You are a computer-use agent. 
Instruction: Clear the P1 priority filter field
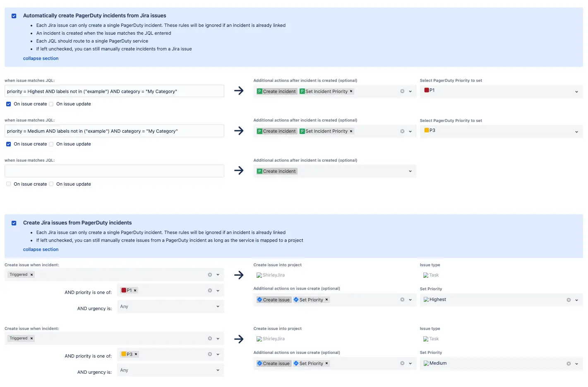click(210, 290)
